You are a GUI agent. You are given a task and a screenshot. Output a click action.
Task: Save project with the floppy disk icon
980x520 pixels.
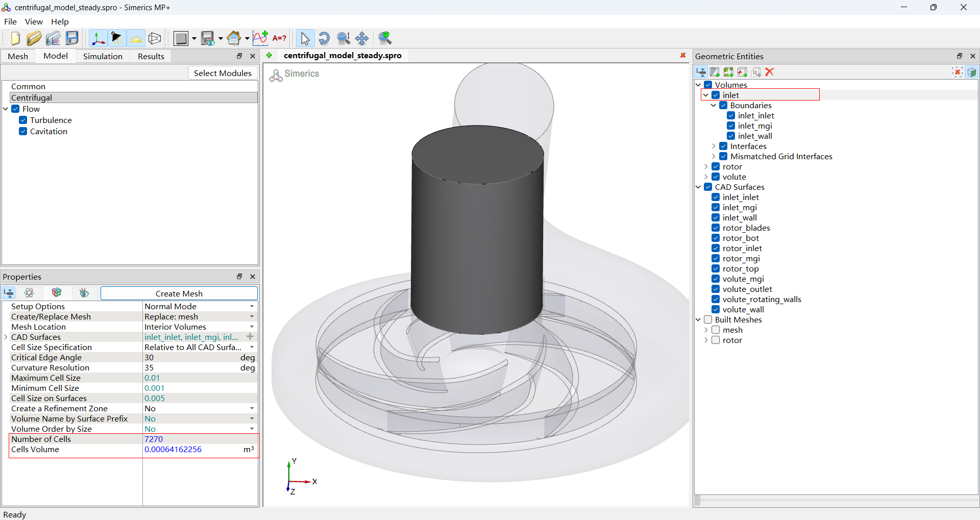pyautogui.click(x=72, y=38)
